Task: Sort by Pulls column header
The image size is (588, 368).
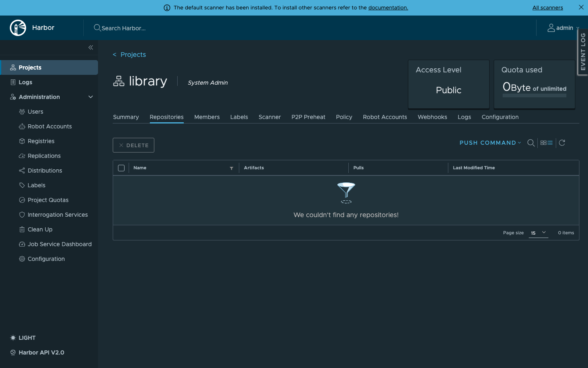Action: pyautogui.click(x=359, y=168)
